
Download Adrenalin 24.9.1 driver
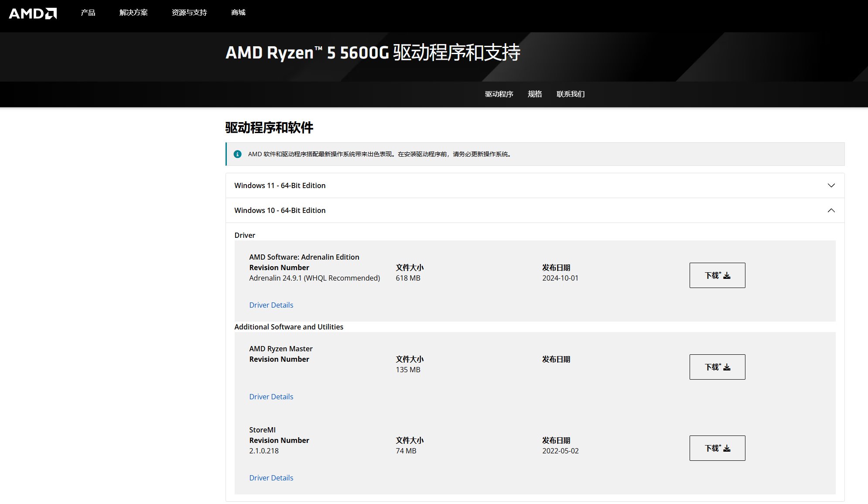point(717,275)
